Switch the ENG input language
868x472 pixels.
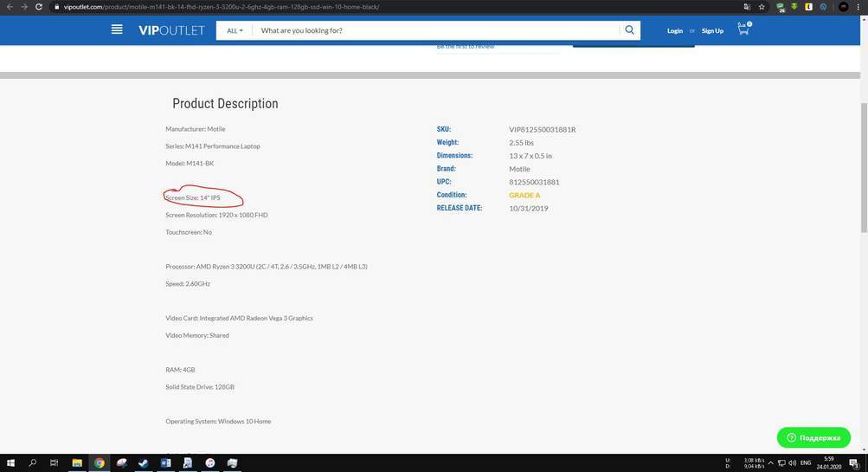[x=805, y=463]
